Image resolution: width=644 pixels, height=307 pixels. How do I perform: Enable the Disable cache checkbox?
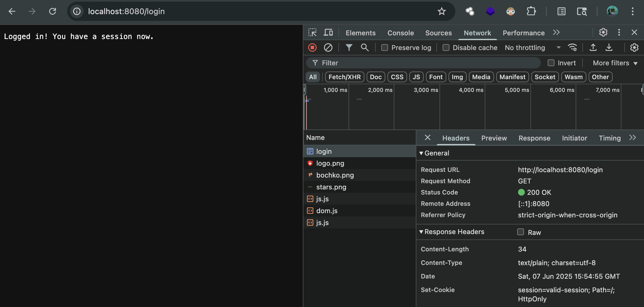coord(446,47)
